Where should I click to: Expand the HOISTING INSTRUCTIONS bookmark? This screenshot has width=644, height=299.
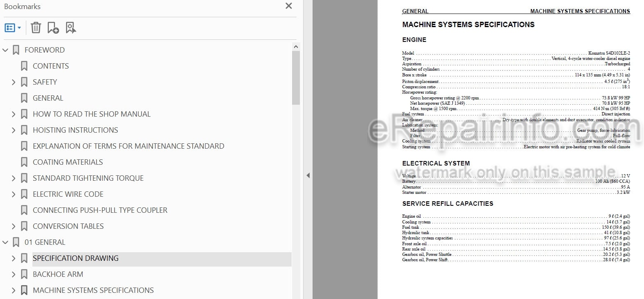pyautogui.click(x=14, y=130)
